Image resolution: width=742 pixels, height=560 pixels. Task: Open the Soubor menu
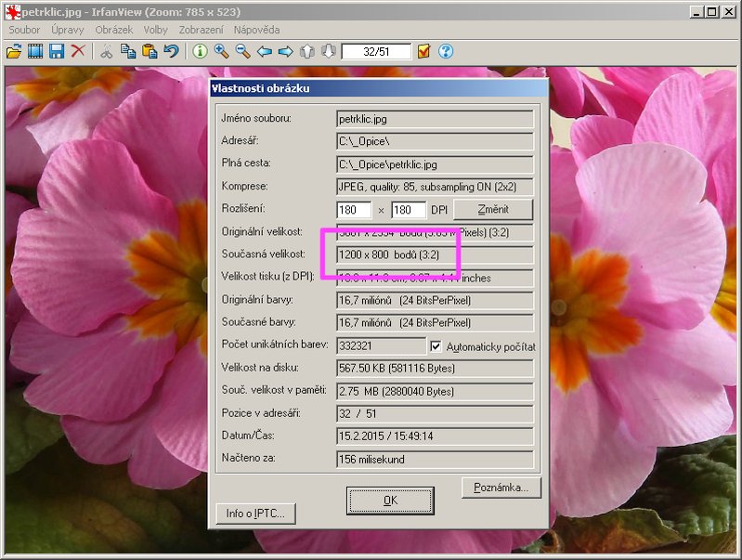pyautogui.click(x=24, y=30)
